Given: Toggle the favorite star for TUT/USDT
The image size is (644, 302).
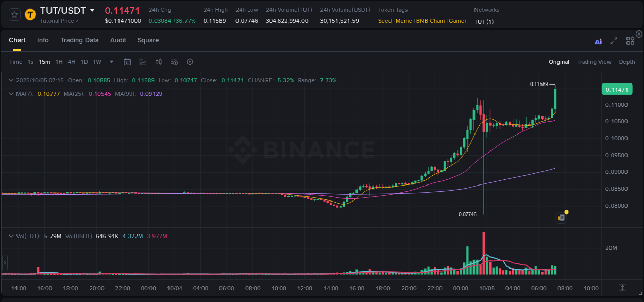Looking at the screenshot, I should (14, 14).
